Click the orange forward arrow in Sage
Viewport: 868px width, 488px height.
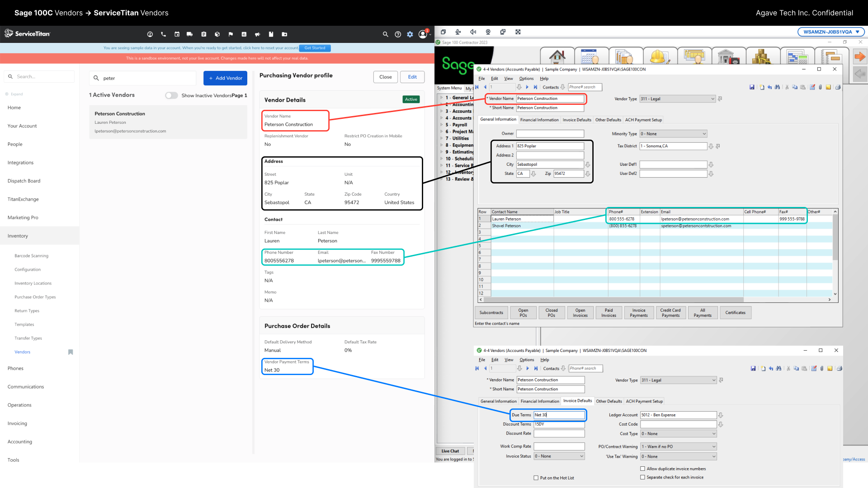coord(860,57)
